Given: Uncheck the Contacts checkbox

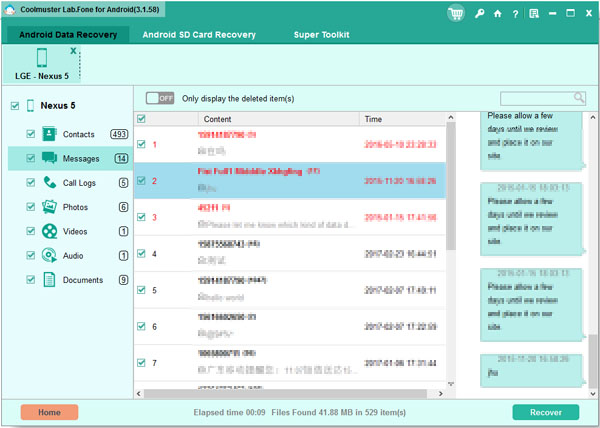Looking at the screenshot, I should 31,134.
